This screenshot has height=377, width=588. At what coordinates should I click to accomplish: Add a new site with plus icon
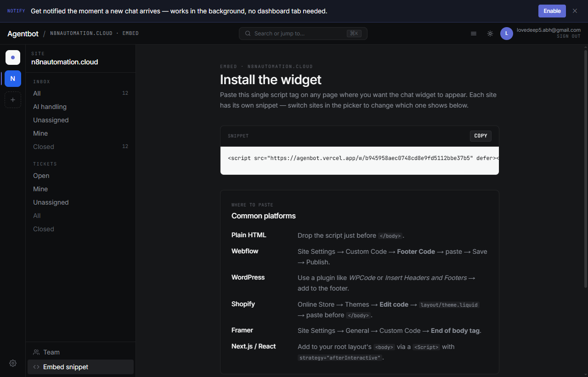coord(13,100)
